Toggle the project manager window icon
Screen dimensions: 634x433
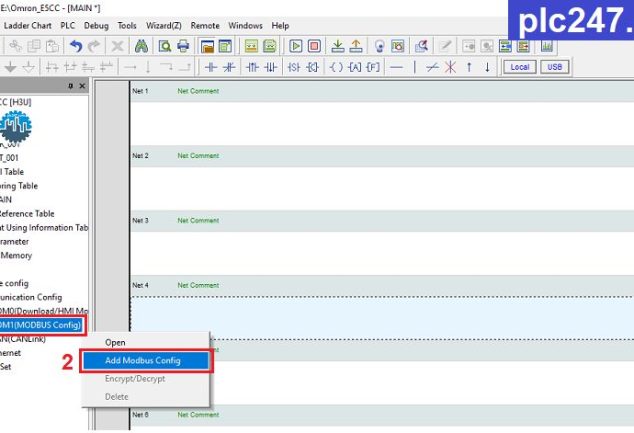207,46
